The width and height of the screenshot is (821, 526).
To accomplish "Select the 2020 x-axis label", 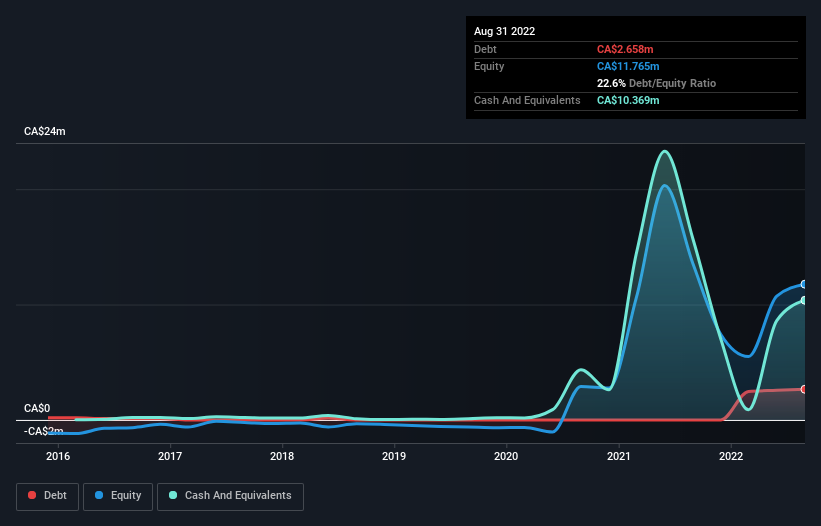I will click(506, 456).
